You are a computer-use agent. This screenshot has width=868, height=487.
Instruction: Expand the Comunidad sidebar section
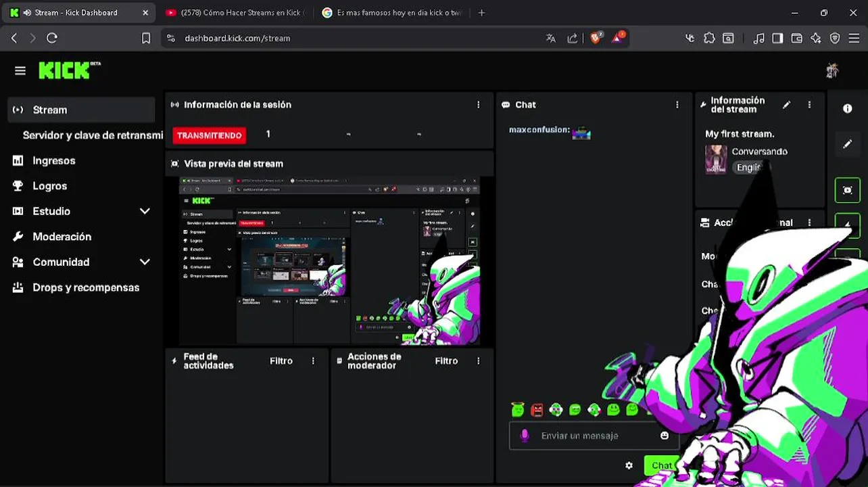(145, 262)
